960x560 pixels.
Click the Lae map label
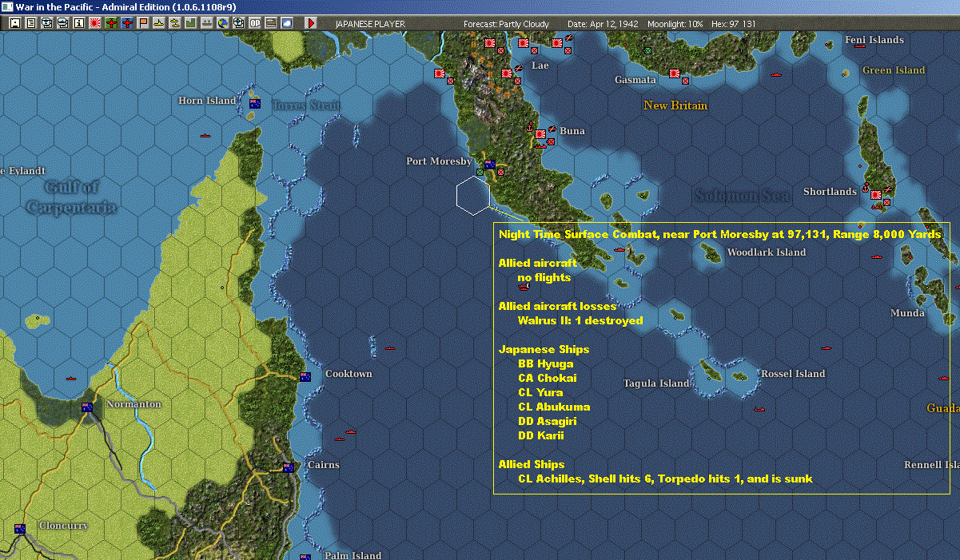coord(540,66)
